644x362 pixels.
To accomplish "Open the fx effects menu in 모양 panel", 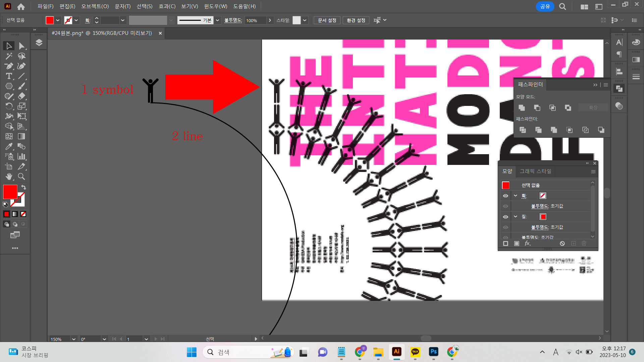I will click(x=527, y=244).
